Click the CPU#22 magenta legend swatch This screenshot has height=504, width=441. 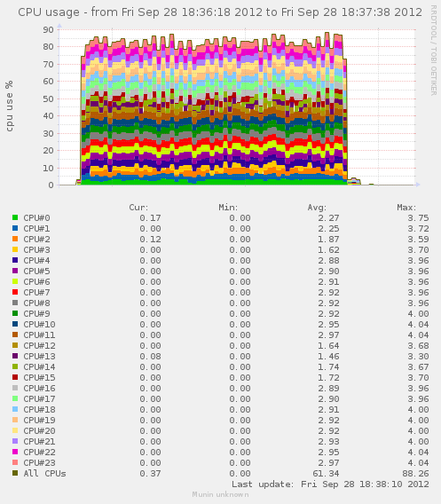pos(15,452)
